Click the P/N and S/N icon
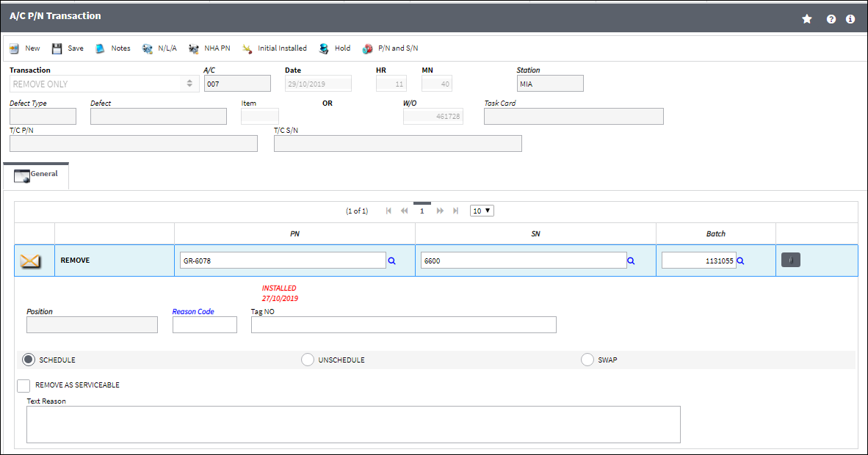The height and width of the screenshot is (455, 868). coord(368,48)
